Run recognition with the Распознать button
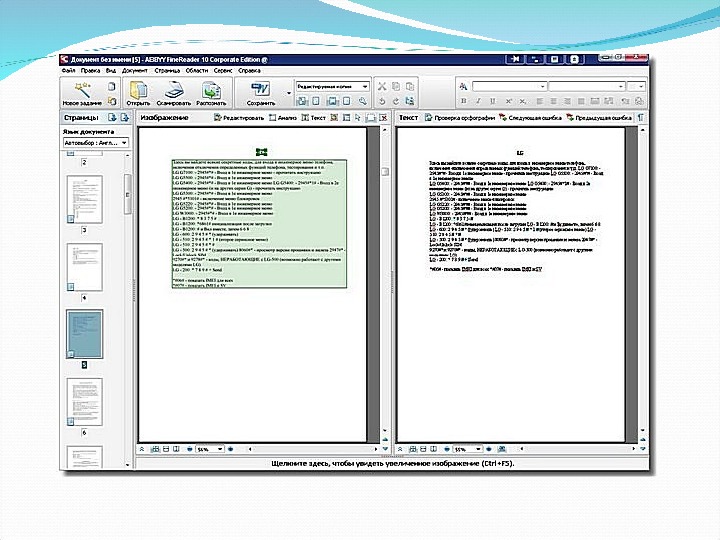 point(211,93)
